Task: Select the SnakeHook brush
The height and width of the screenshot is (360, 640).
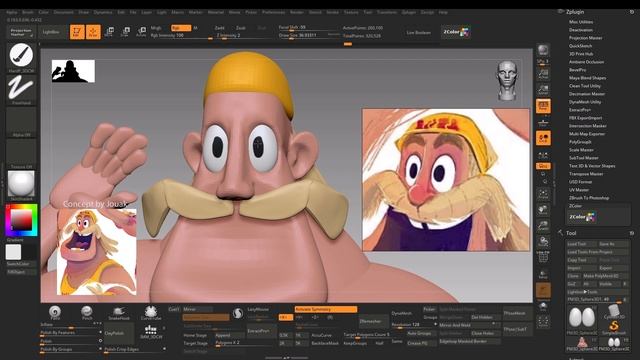Action: [119, 313]
